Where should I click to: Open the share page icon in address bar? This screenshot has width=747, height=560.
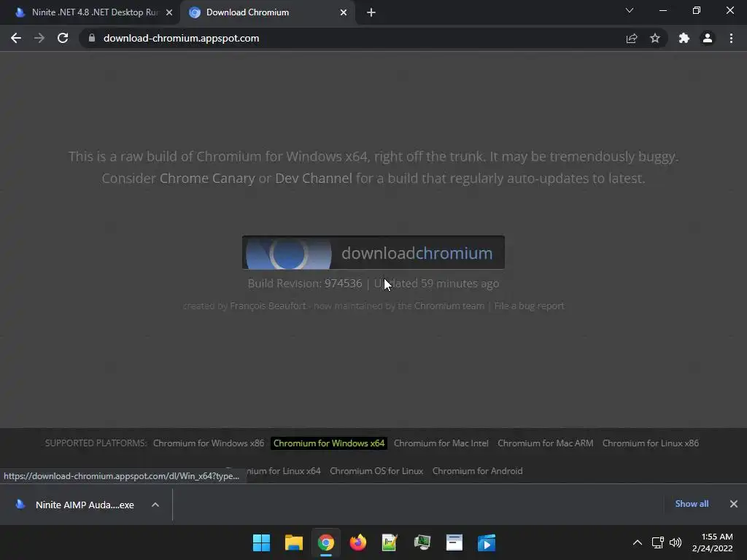[632, 38]
